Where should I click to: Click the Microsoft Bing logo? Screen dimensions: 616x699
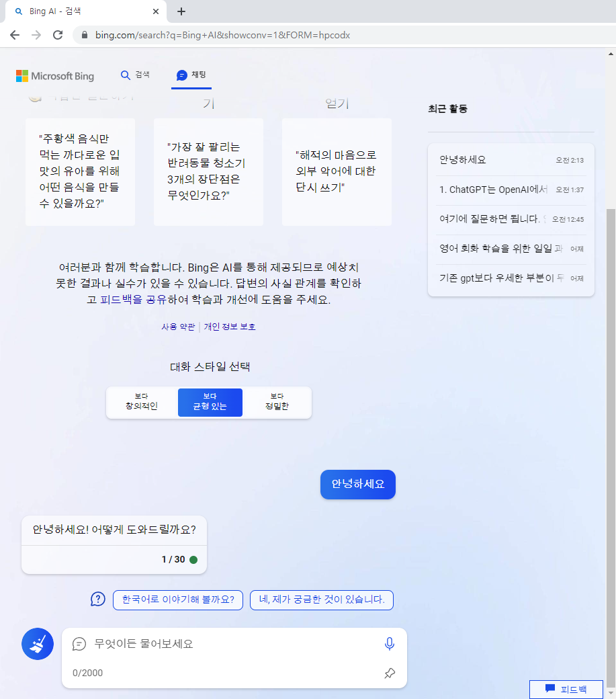point(55,76)
